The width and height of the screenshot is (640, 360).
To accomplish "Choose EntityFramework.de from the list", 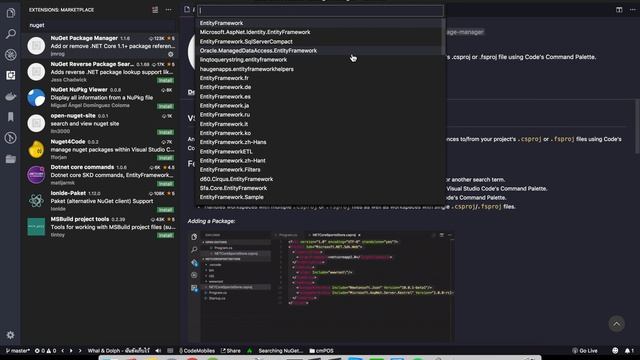I will pyautogui.click(x=319, y=87).
